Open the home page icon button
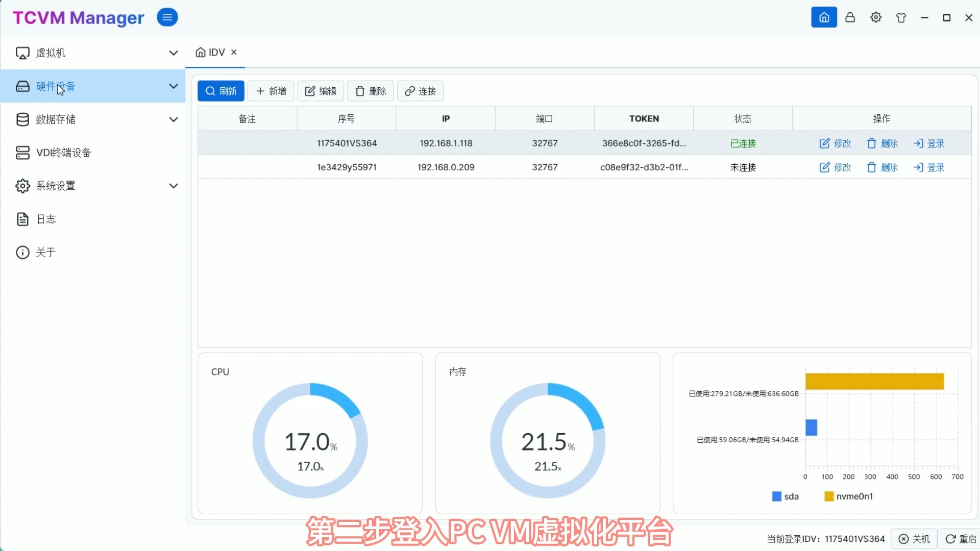 (x=824, y=17)
